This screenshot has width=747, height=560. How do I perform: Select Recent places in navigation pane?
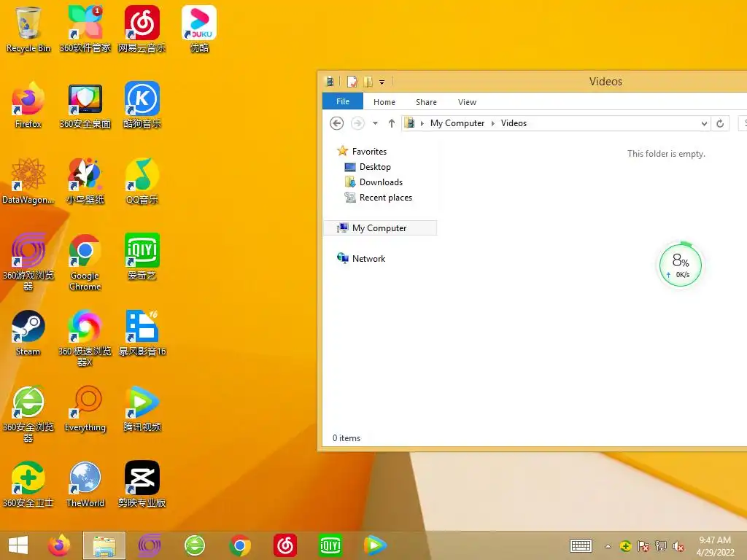coord(379,198)
